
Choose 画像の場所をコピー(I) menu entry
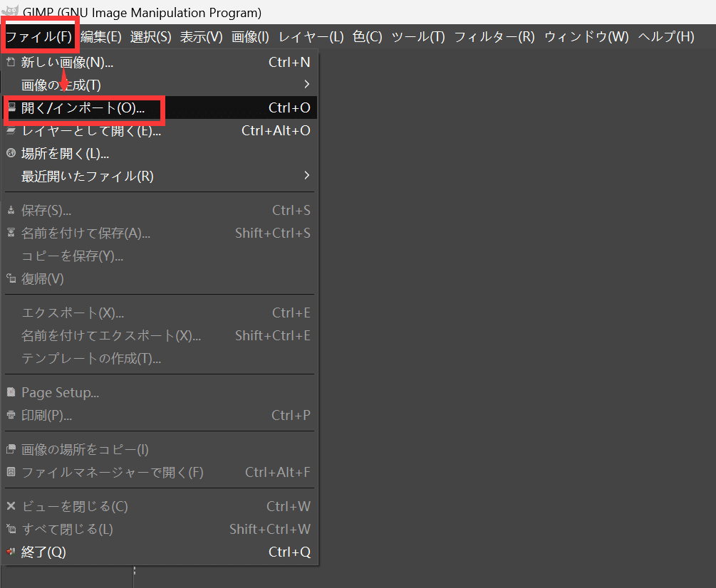click(160, 450)
